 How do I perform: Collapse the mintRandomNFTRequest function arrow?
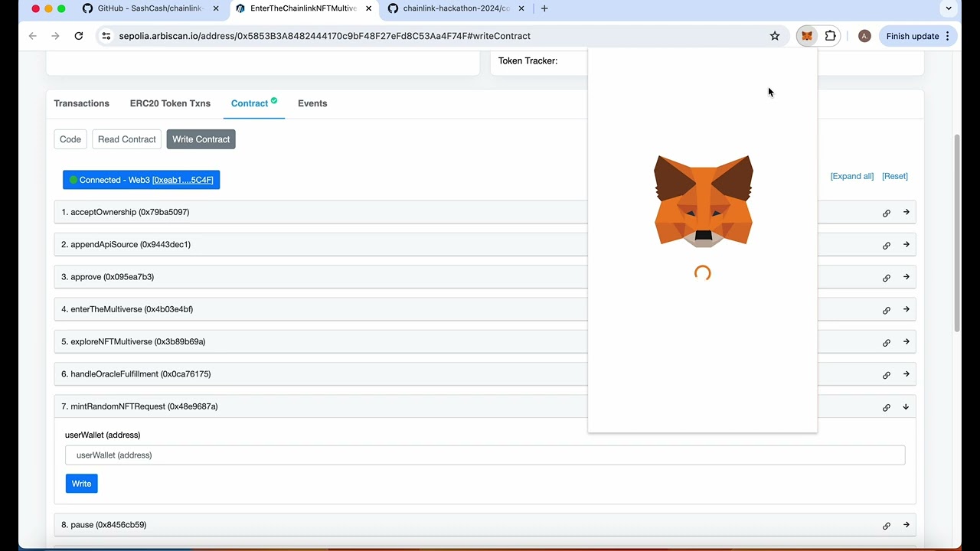[906, 406]
